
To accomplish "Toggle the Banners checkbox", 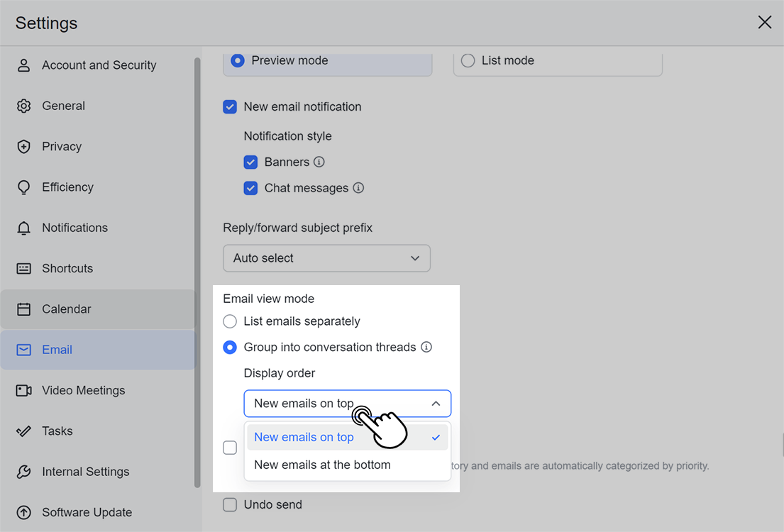I will [250, 162].
